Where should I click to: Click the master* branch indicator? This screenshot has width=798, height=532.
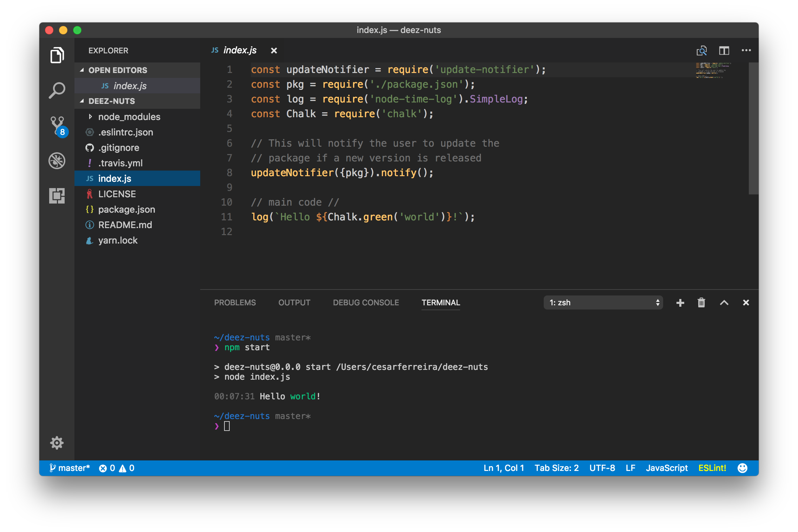coord(69,468)
